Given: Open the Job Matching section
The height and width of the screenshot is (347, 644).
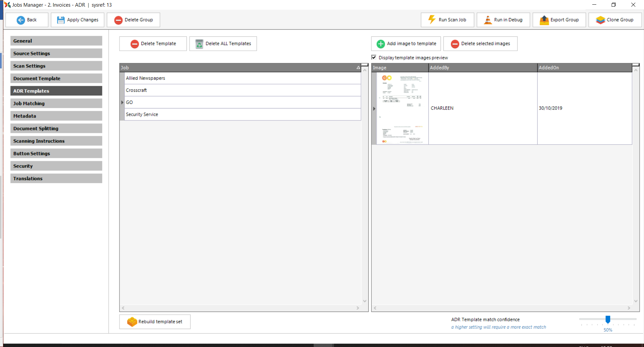Looking at the screenshot, I should click(x=56, y=103).
